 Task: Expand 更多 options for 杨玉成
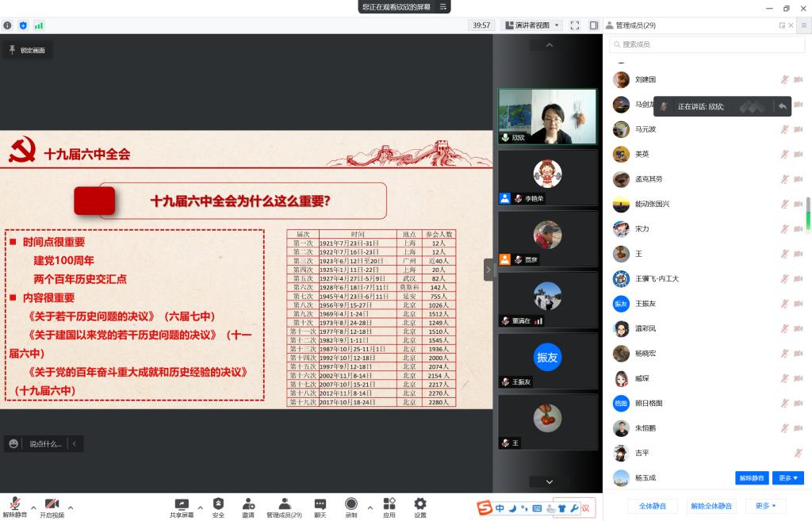tap(787, 477)
